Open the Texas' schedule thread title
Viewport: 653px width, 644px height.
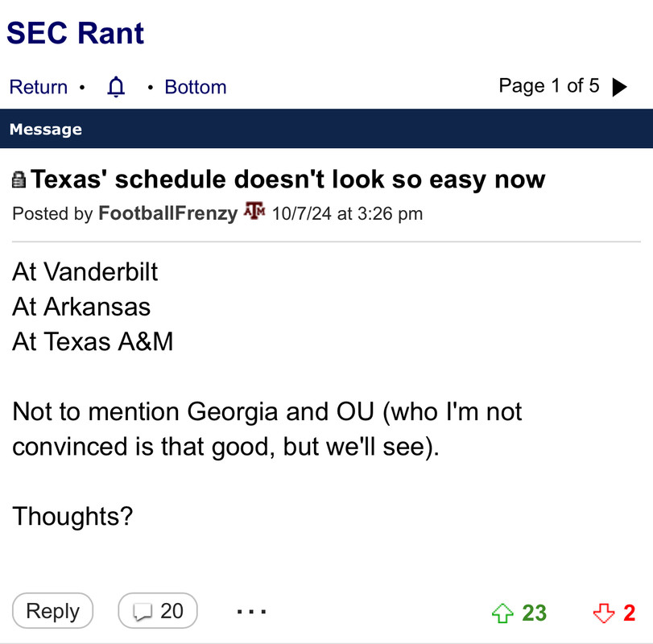tap(288, 180)
